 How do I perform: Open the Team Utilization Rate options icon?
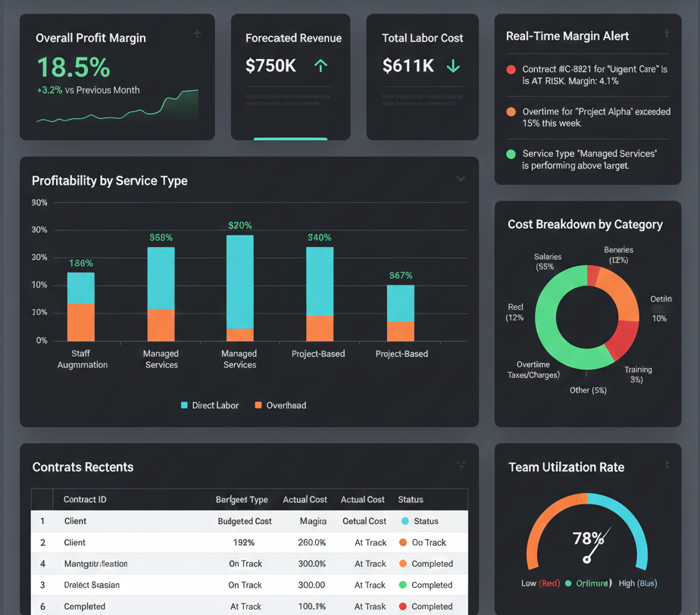[x=667, y=465]
